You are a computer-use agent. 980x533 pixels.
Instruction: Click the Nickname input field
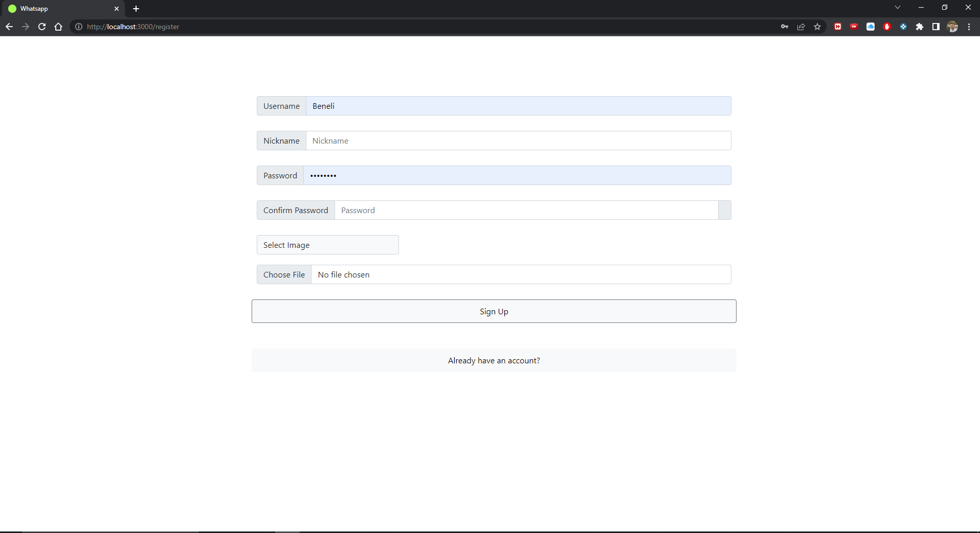(x=518, y=141)
